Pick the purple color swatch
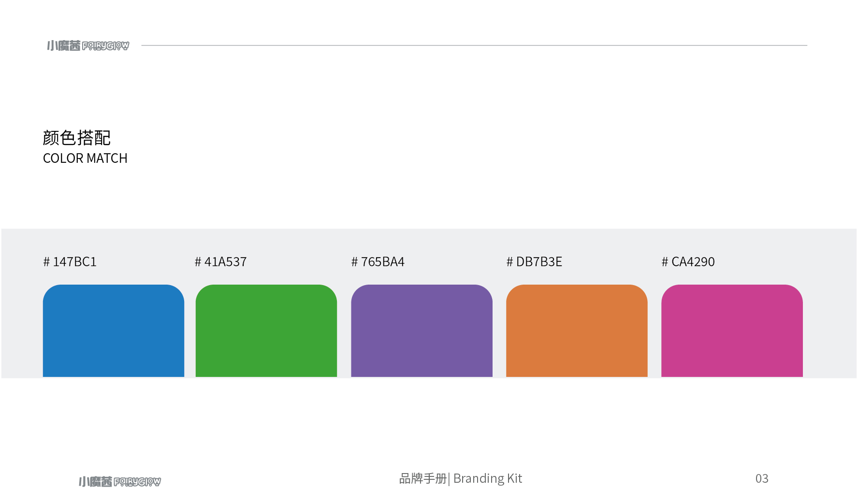The width and height of the screenshot is (858, 504). (422, 331)
